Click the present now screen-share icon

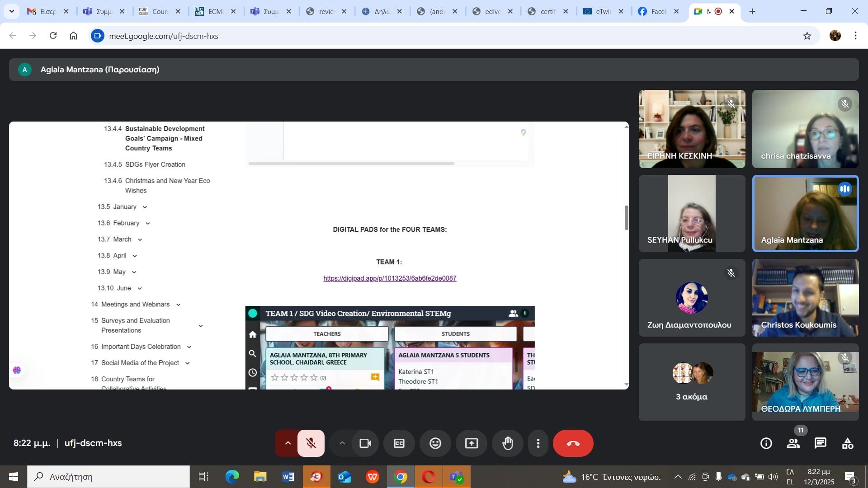click(x=471, y=443)
